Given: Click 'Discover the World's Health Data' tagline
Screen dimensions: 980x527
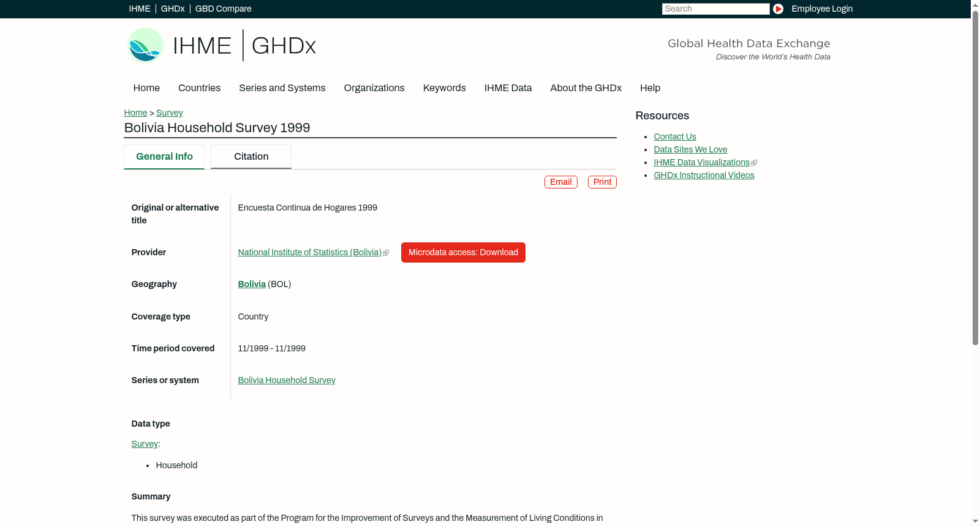Looking at the screenshot, I should tap(773, 57).
